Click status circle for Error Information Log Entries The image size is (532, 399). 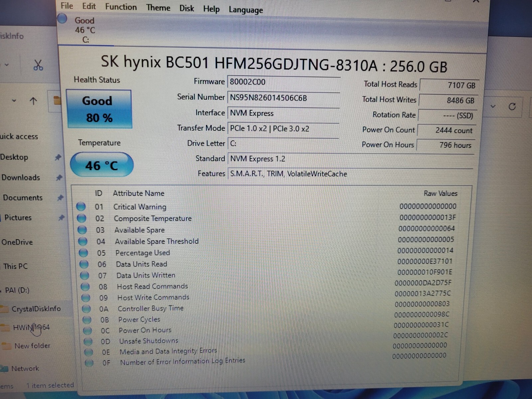(89, 363)
